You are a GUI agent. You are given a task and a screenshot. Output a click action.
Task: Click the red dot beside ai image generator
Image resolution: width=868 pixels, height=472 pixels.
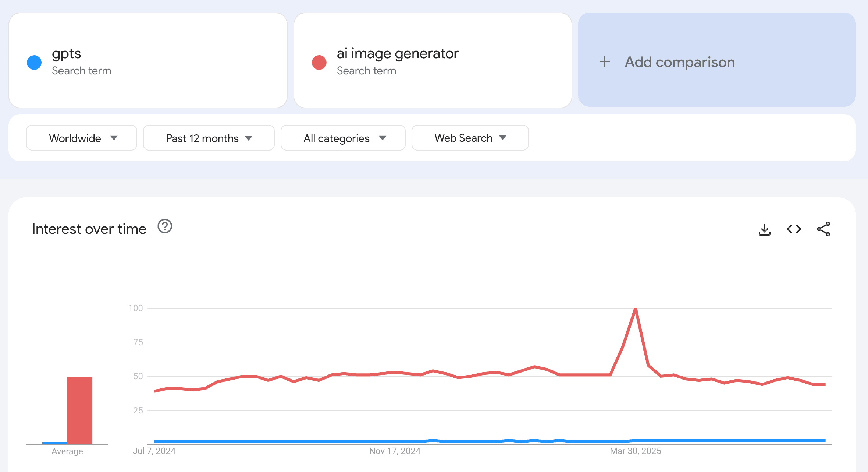coord(319,62)
